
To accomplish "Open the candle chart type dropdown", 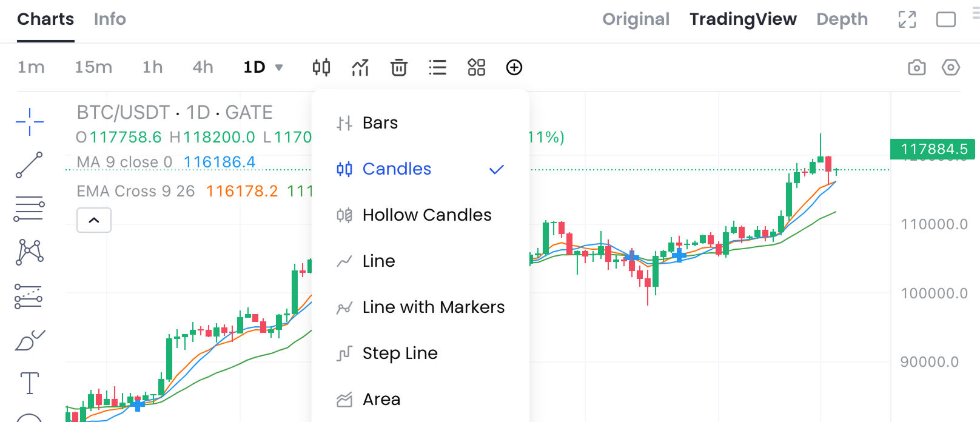I will pyautogui.click(x=321, y=67).
